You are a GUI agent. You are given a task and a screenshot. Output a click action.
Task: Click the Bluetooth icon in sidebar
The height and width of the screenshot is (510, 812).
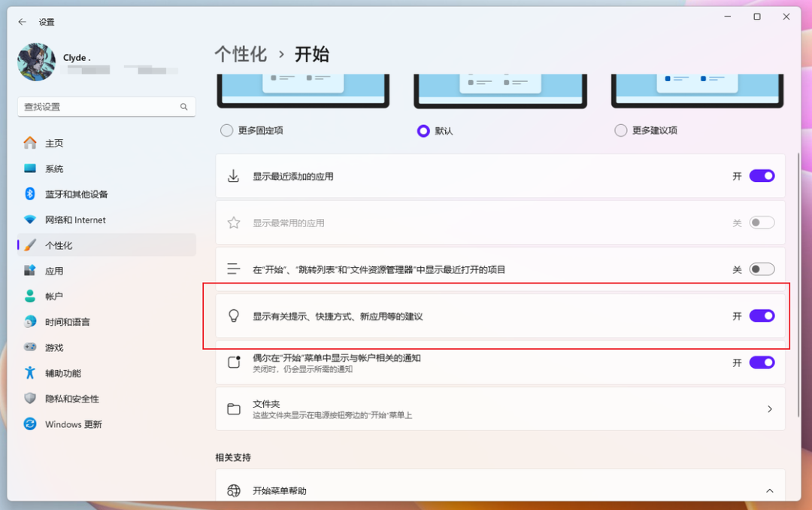point(30,194)
